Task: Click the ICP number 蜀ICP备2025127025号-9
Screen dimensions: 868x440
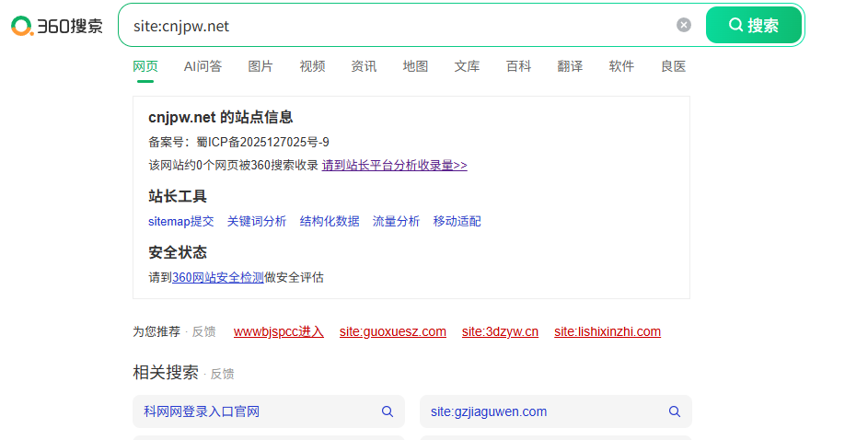Action: pyautogui.click(x=263, y=143)
